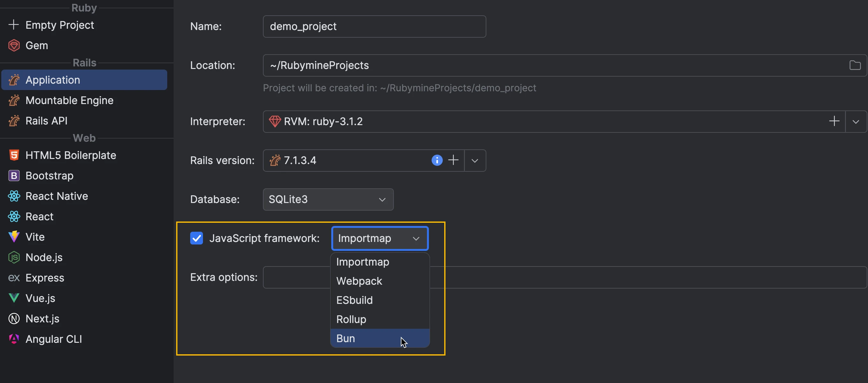Screen dimensions: 868x383
Task: Collapse the Importmap framework combo box
Action: [x=380, y=238]
